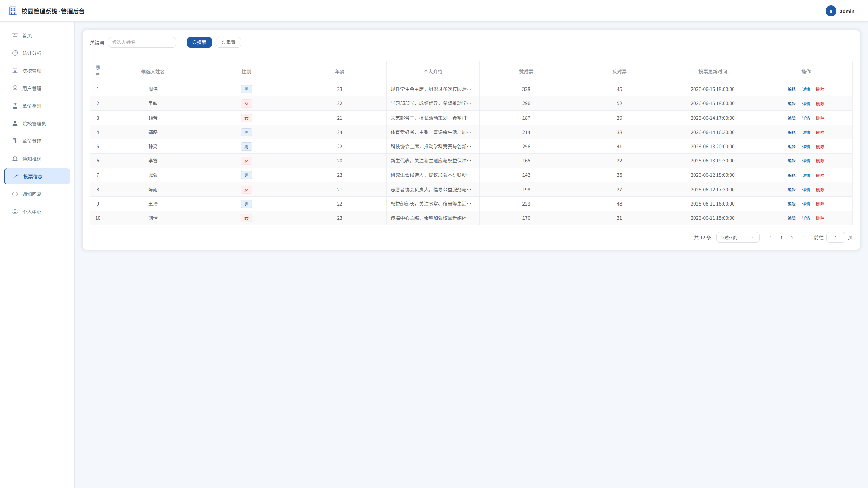
Task: Select page 1 in pagination
Action: coord(782,237)
